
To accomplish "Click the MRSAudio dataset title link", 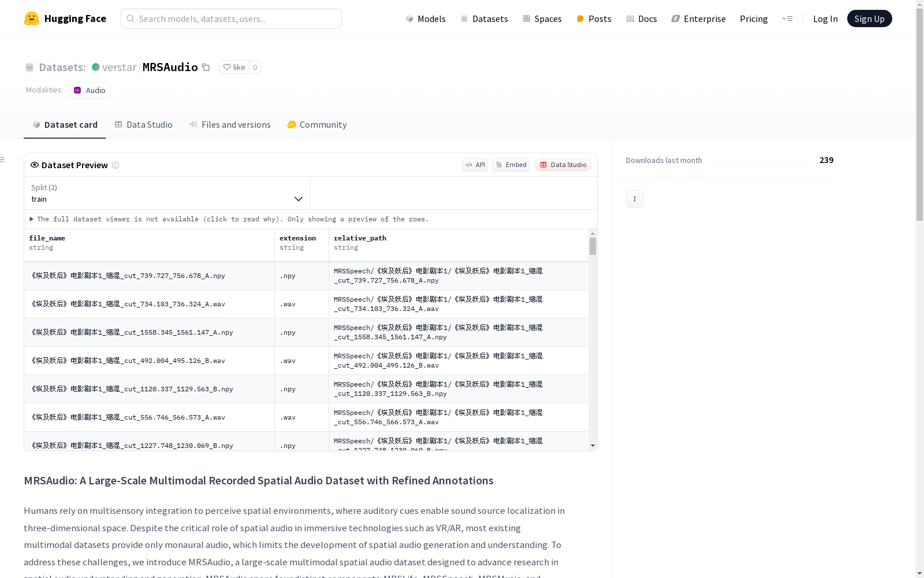I will pyautogui.click(x=170, y=67).
